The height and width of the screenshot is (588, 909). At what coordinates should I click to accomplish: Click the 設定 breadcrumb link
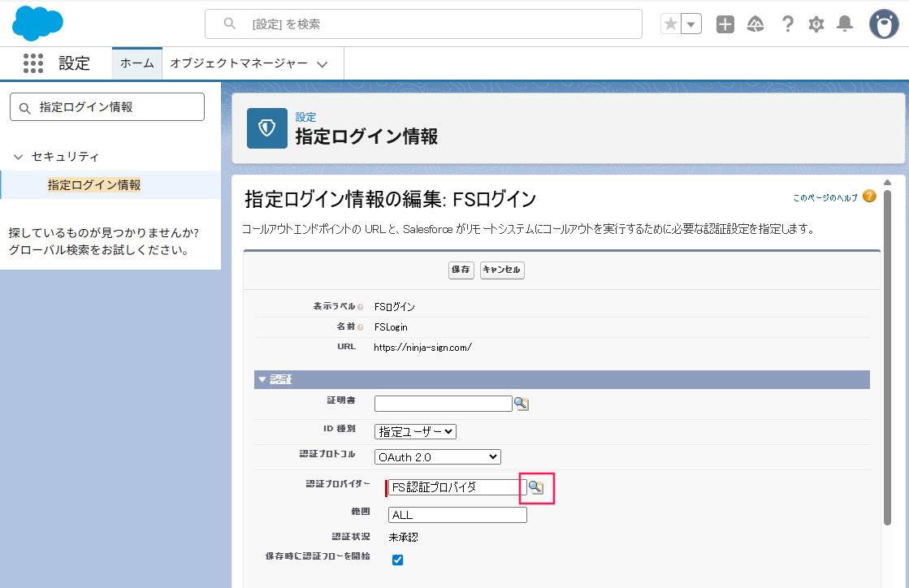(305, 117)
